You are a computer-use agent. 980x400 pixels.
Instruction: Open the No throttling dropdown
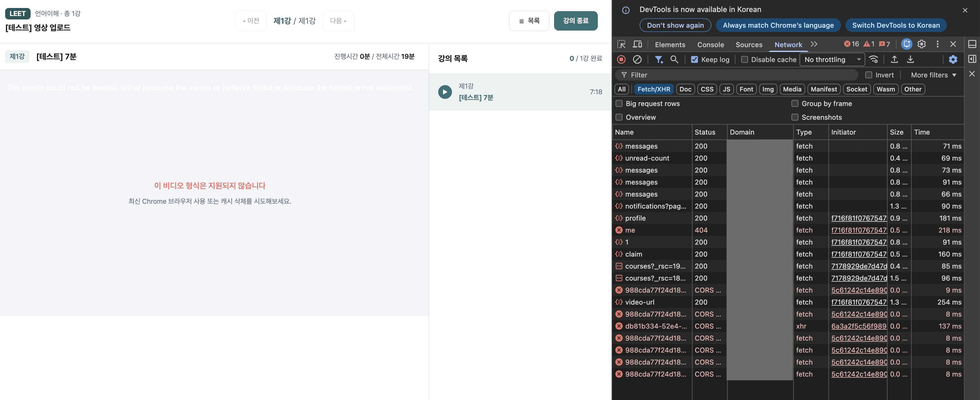[x=832, y=60]
